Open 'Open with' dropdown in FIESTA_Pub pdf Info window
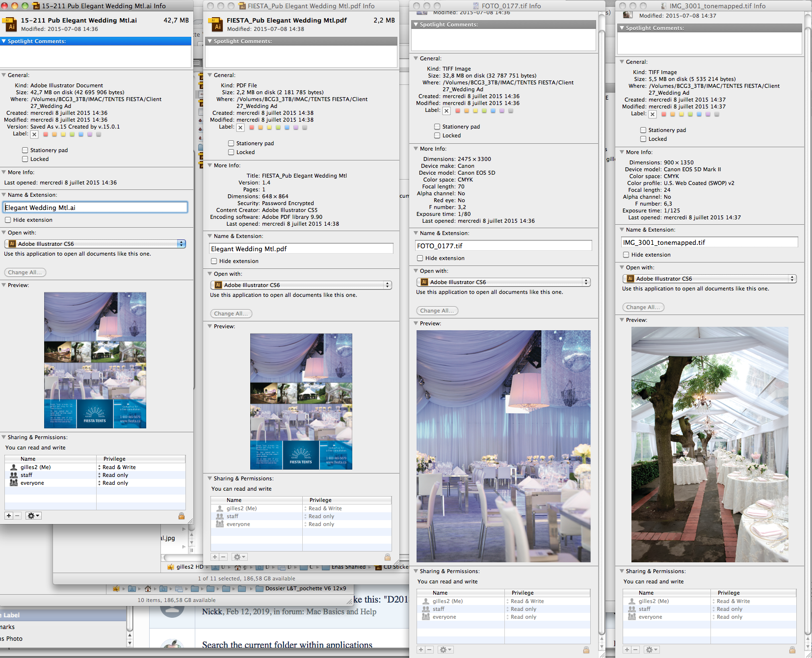Screen dimensions: 812x658 tap(301, 285)
